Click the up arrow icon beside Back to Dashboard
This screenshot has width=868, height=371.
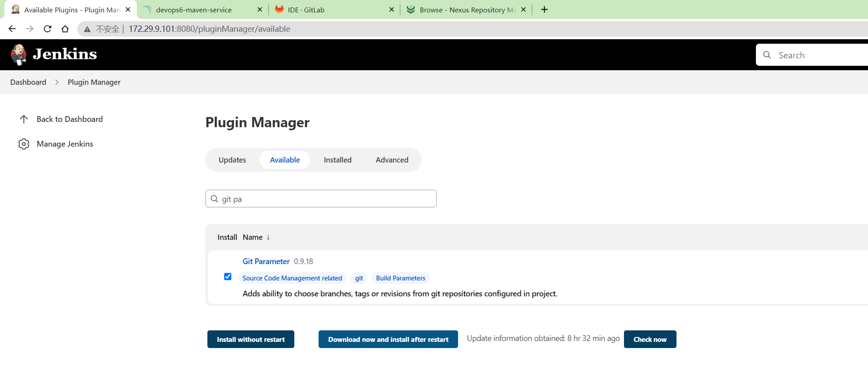pyautogui.click(x=24, y=119)
